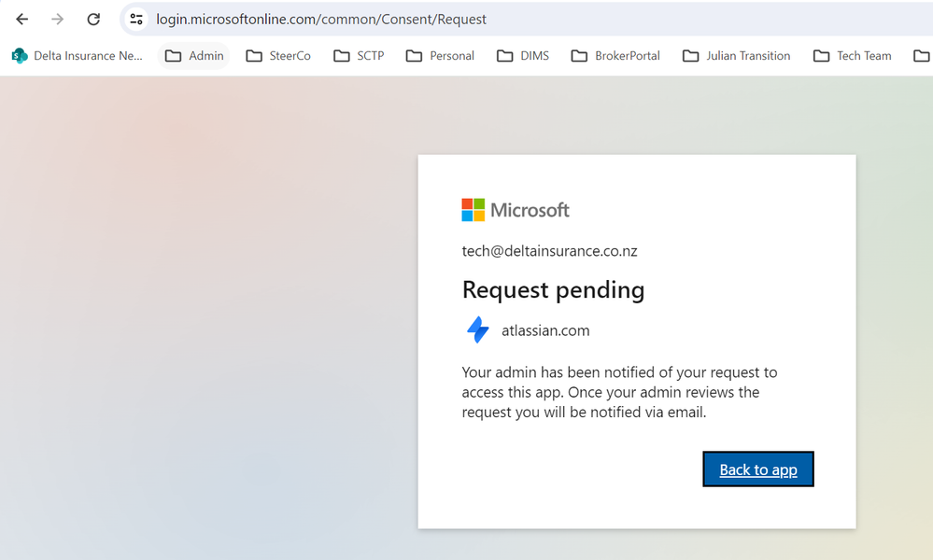This screenshot has height=560, width=933.
Task: Click the address bar URL text
Action: coord(321,19)
